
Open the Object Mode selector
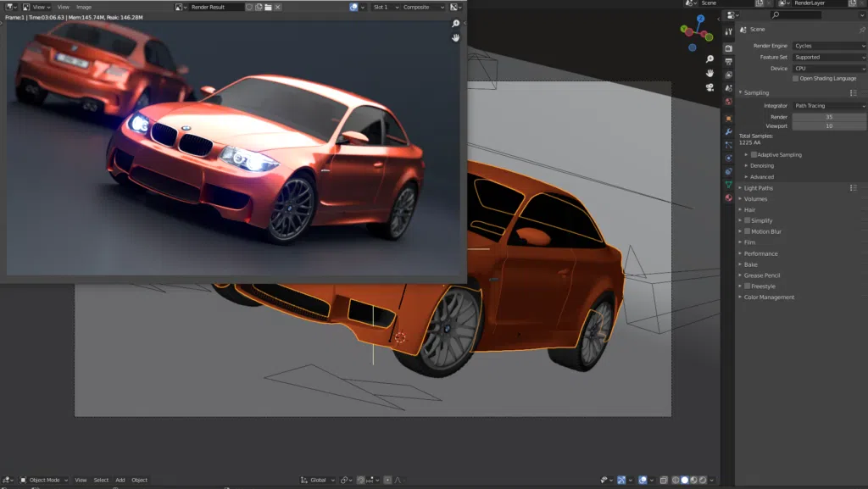click(46, 480)
